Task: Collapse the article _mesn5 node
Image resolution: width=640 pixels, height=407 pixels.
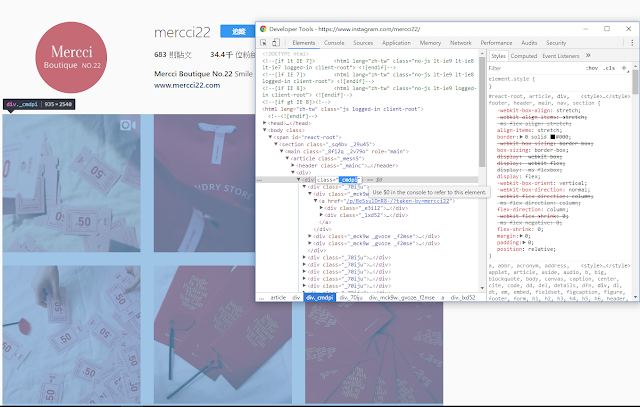Action: click(x=287, y=158)
